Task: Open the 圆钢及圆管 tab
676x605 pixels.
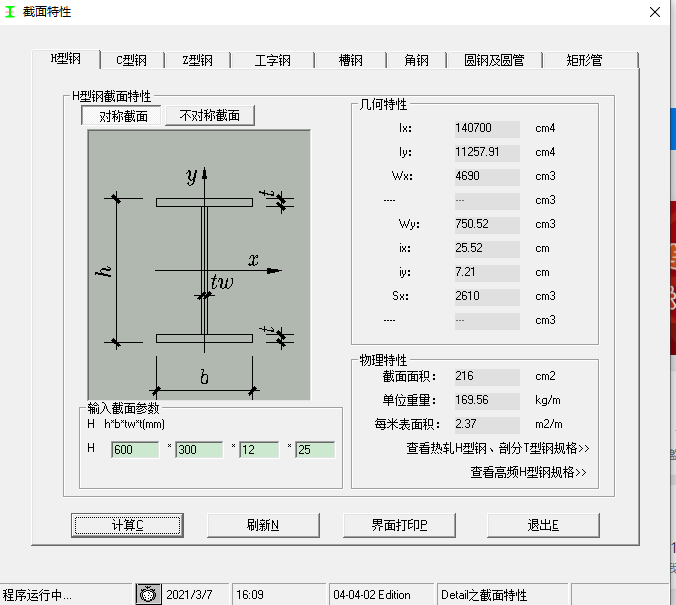Action: point(494,60)
